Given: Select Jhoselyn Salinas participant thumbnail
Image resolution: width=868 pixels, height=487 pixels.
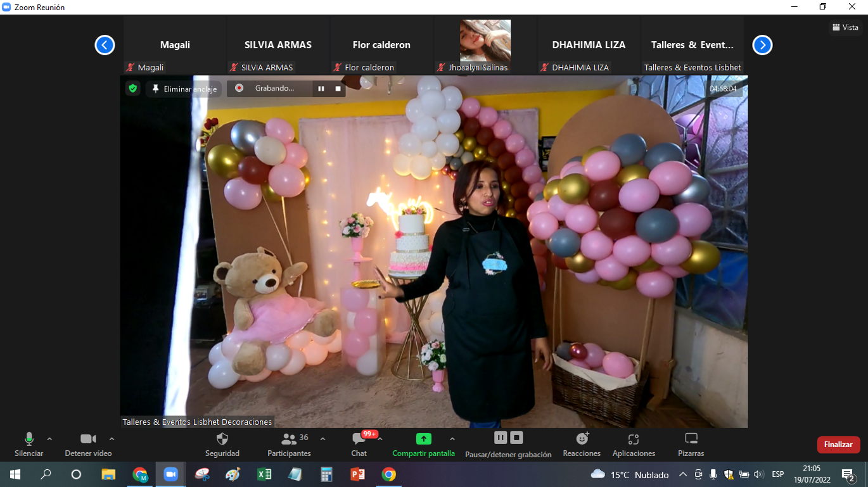Looking at the screenshot, I should pyautogui.click(x=485, y=46).
